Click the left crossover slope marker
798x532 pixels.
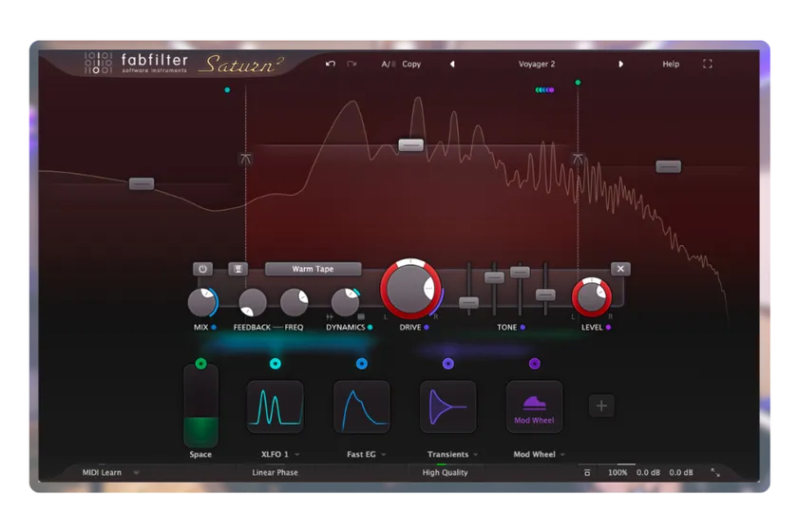pos(245,159)
